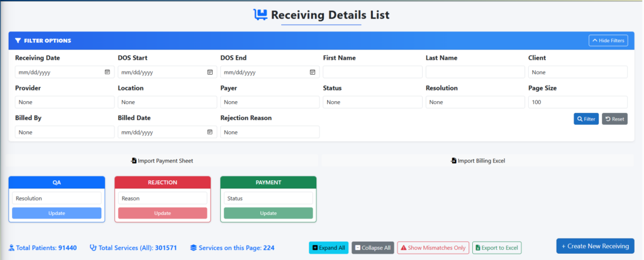Hide the filters panel
This screenshot has width=644, height=260.
pyautogui.click(x=608, y=41)
